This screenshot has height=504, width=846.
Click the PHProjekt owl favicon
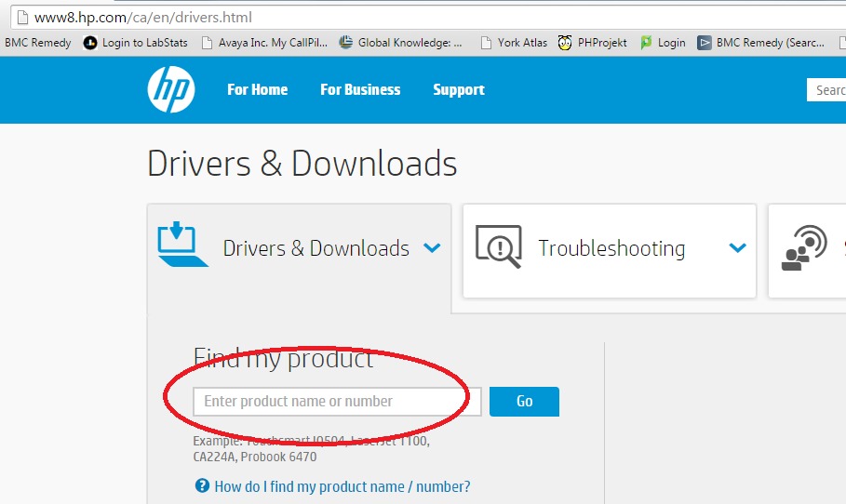565,43
